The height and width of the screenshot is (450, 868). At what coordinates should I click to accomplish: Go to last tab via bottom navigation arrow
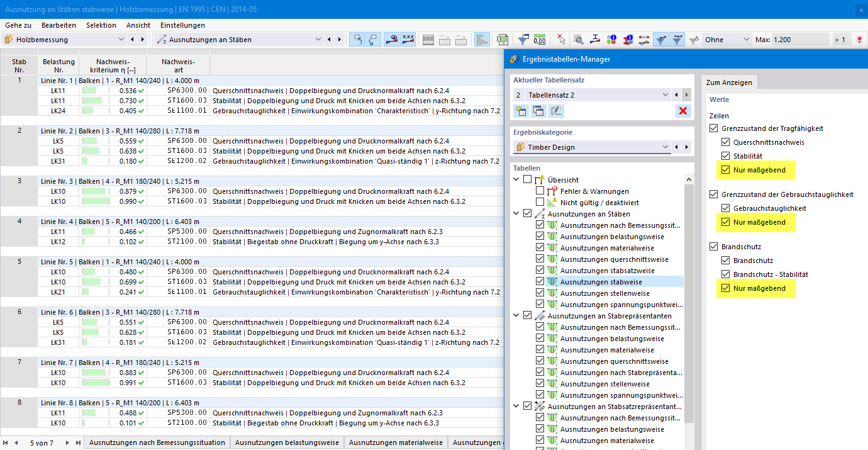pyautogui.click(x=78, y=442)
